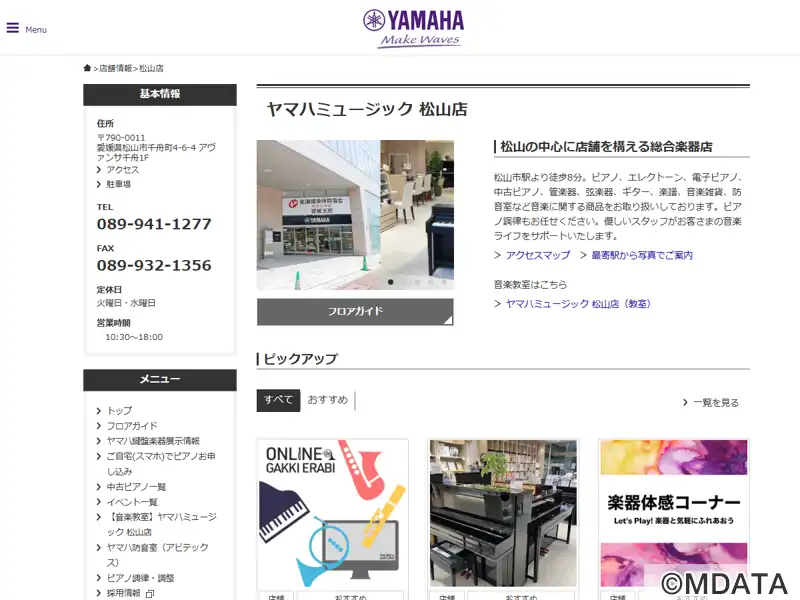Screen dimensions: 800x600
Task: Open the 採用情報 external link icon
Action: (x=149, y=594)
